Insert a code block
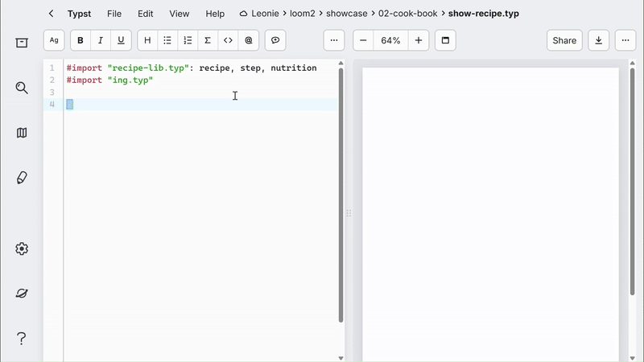Image resolution: width=644 pixels, height=362 pixels. (228, 40)
